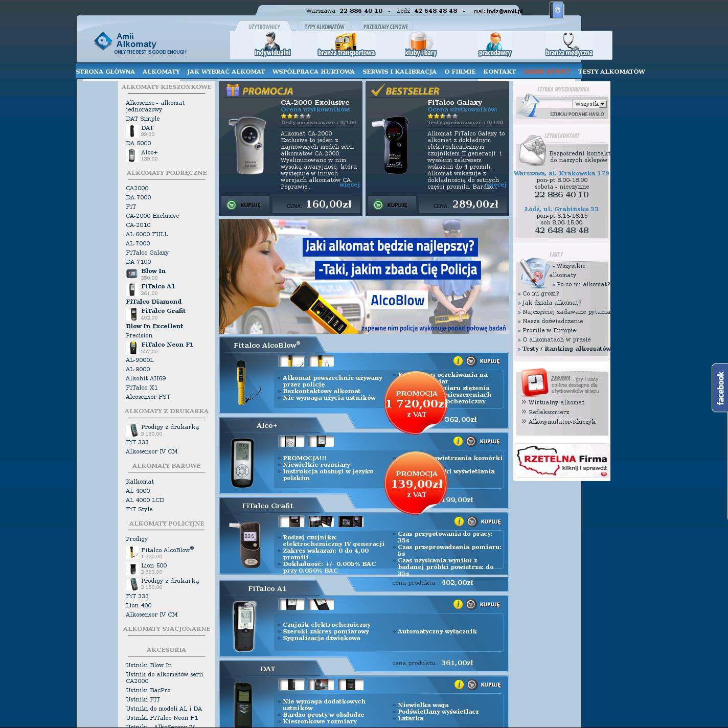This screenshot has width=728, height=728.
Task: Open the Rzetelna Firma badge
Action: pyautogui.click(x=562, y=461)
